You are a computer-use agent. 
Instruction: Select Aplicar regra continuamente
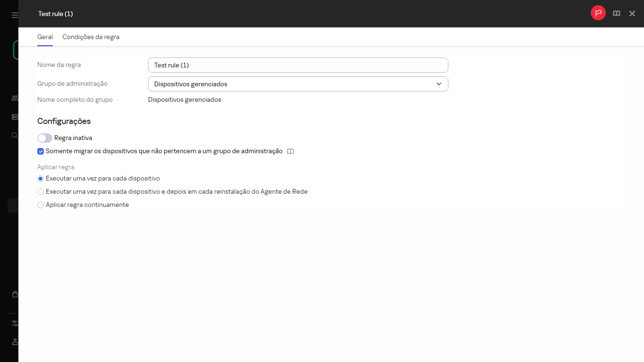point(41,205)
